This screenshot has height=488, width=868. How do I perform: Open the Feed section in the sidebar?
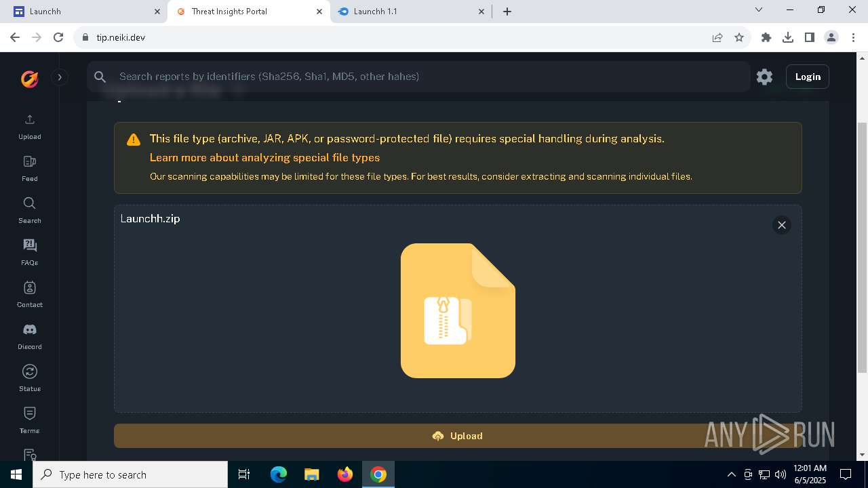pos(29,169)
